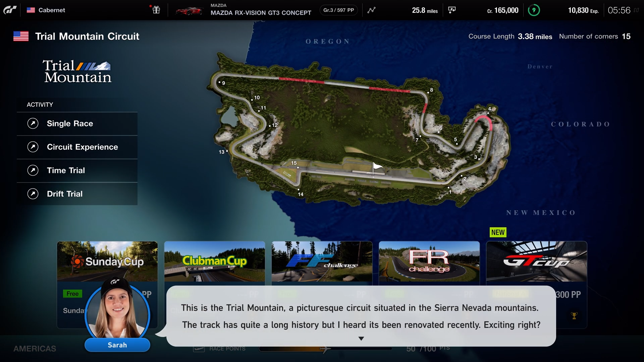Click the performance graph icon
The height and width of the screenshot is (362, 644).
(372, 10)
